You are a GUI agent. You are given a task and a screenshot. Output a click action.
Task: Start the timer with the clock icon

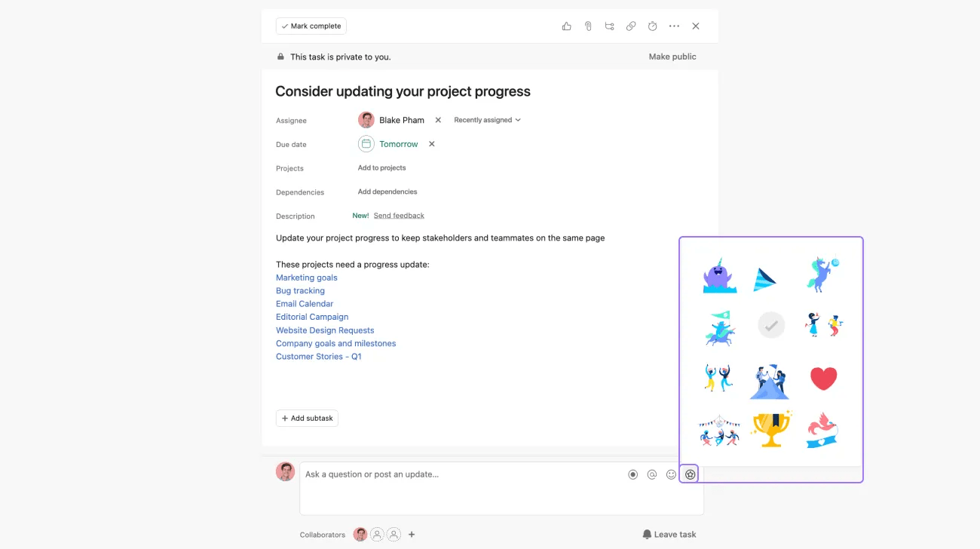click(652, 26)
